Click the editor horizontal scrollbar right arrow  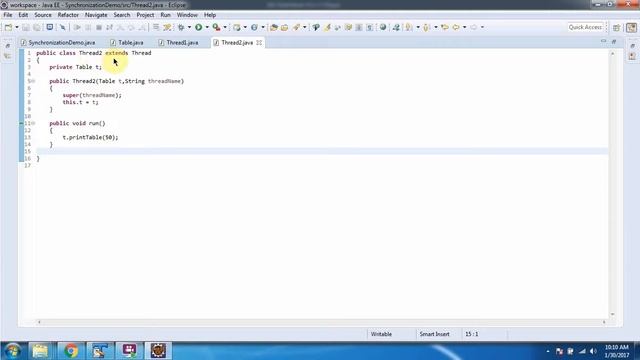pyautogui.click(x=604, y=322)
